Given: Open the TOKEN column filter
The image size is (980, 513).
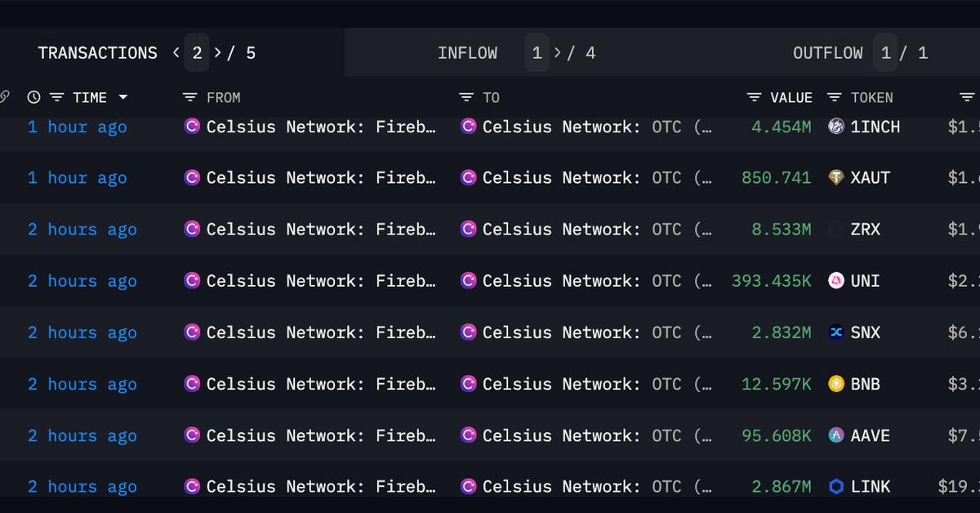Looking at the screenshot, I should (834, 97).
